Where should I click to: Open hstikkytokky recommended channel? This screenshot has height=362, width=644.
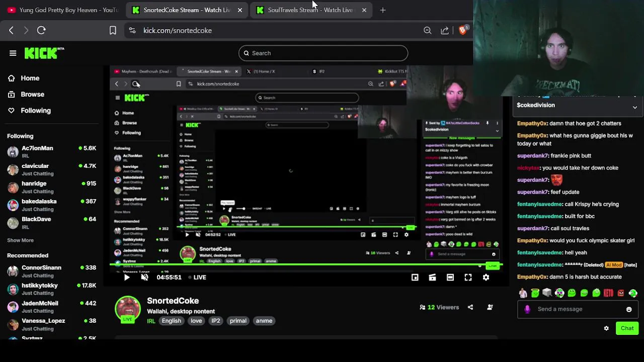tap(51, 289)
